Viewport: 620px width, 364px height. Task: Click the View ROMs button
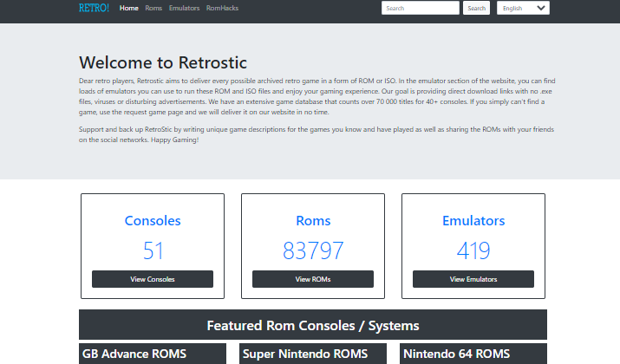[313, 279]
